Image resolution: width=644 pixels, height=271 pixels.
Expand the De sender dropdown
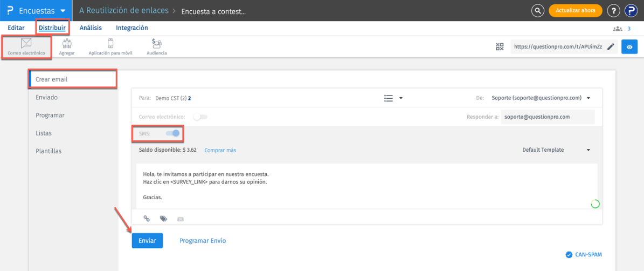point(541,98)
